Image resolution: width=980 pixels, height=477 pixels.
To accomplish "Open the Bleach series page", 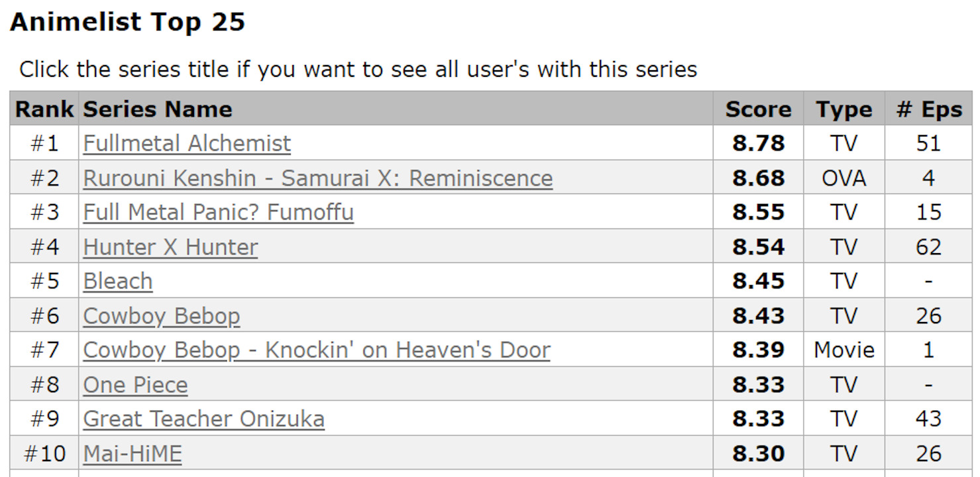I will (118, 282).
